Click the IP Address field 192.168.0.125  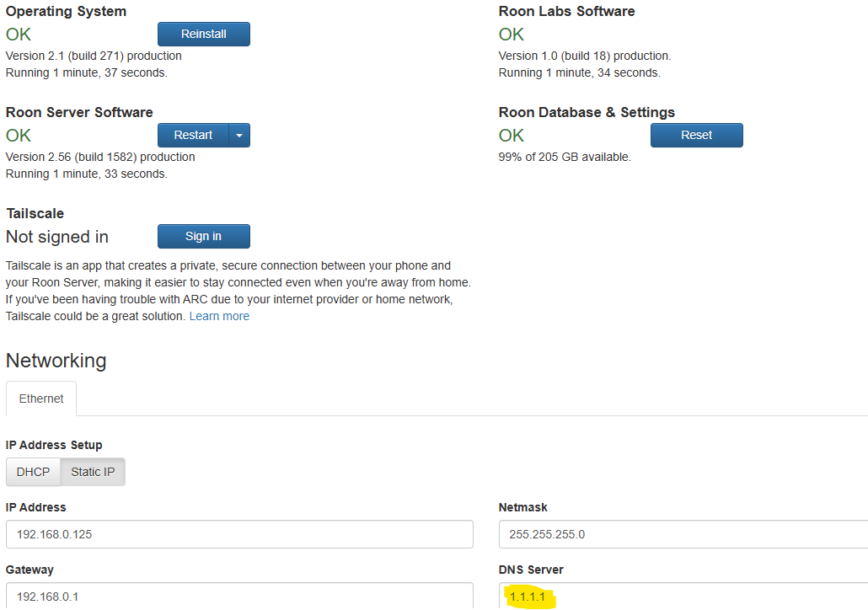(x=239, y=534)
